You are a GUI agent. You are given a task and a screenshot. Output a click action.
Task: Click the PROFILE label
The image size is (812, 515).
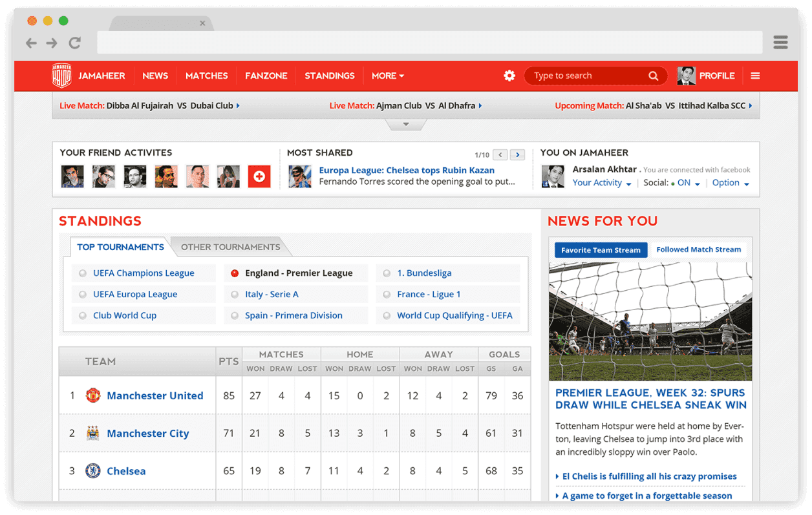717,76
